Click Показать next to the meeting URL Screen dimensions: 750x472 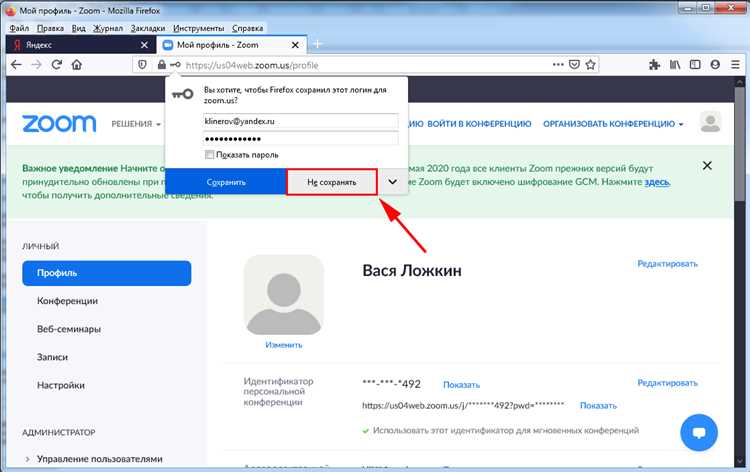click(598, 406)
